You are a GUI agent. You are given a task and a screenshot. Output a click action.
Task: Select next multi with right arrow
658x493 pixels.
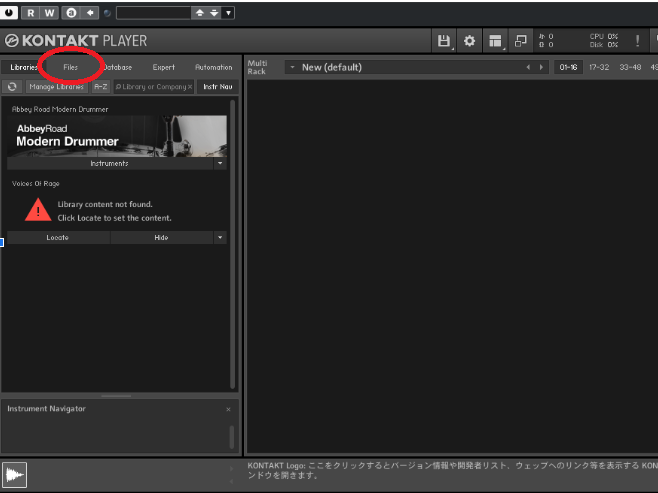[x=541, y=67]
